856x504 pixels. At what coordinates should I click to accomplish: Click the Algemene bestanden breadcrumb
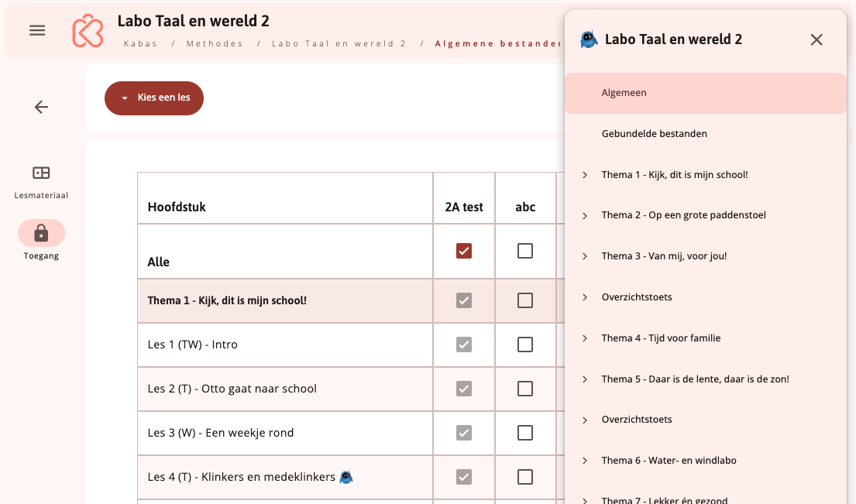(498, 43)
